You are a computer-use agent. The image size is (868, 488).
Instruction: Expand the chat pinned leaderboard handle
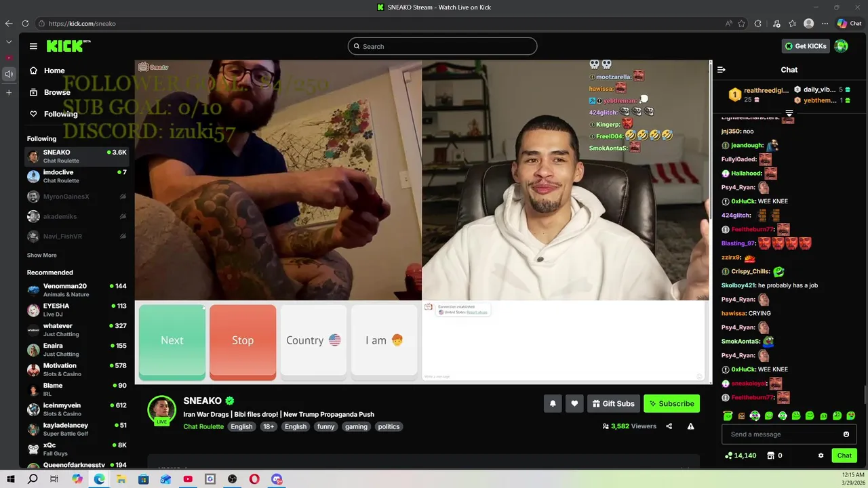point(789,113)
